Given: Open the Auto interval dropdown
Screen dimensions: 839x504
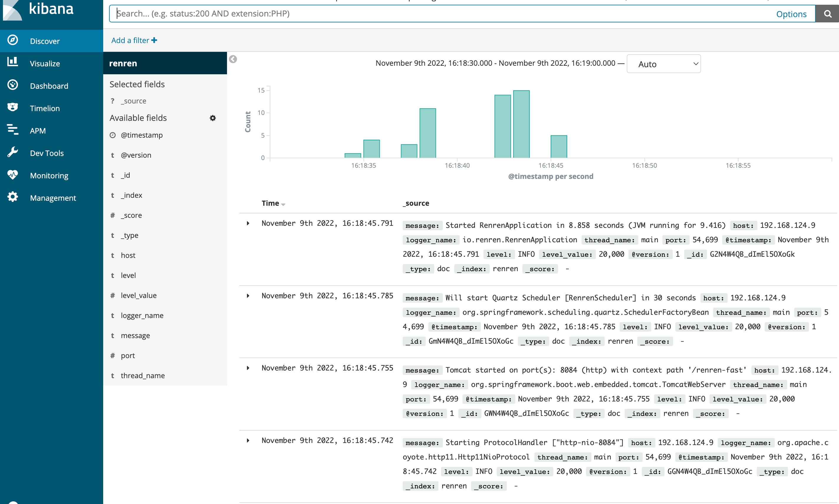Looking at the screenshot, I should coord(663,64).
